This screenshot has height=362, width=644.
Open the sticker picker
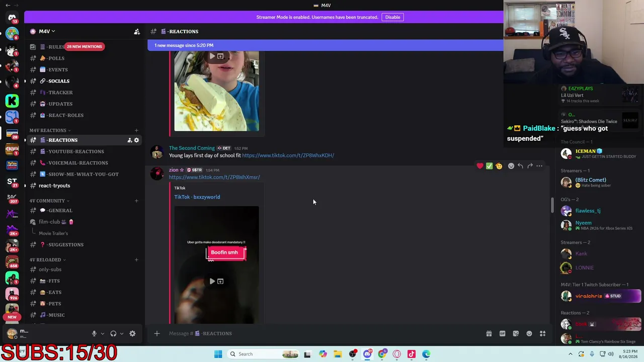tap(516, 333)
